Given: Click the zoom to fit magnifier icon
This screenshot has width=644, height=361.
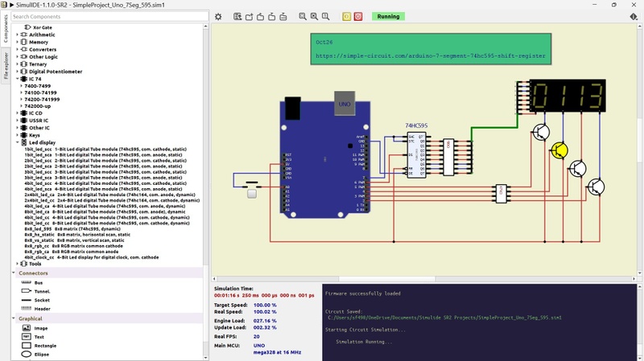Looking at the screenshot, I should [303, 17].
